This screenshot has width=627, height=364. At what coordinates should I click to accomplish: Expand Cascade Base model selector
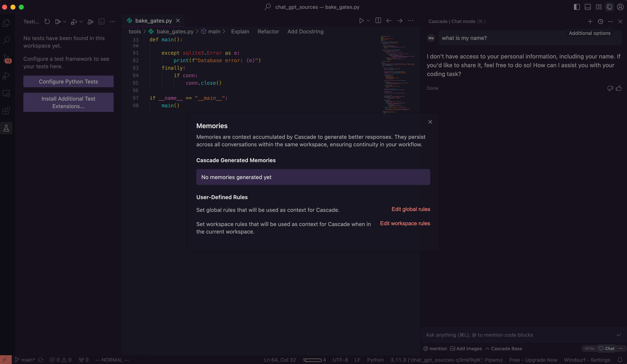point(503,348)
